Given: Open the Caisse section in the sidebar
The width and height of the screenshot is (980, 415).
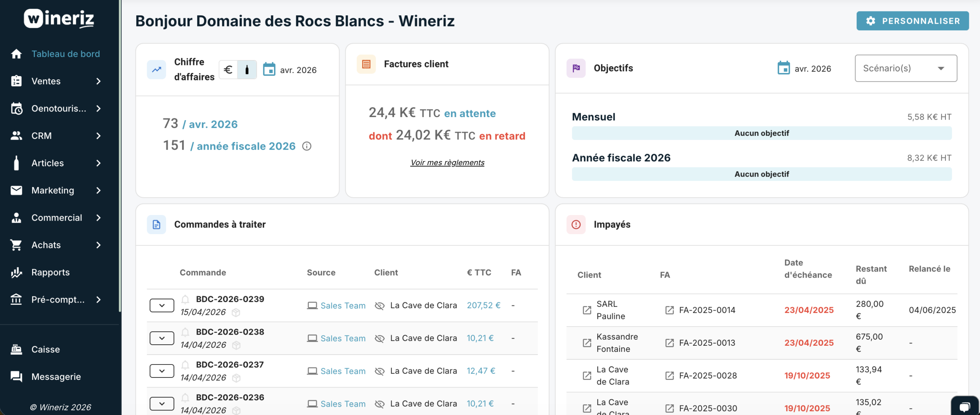Looking at the screenshot, I should 45,349.
